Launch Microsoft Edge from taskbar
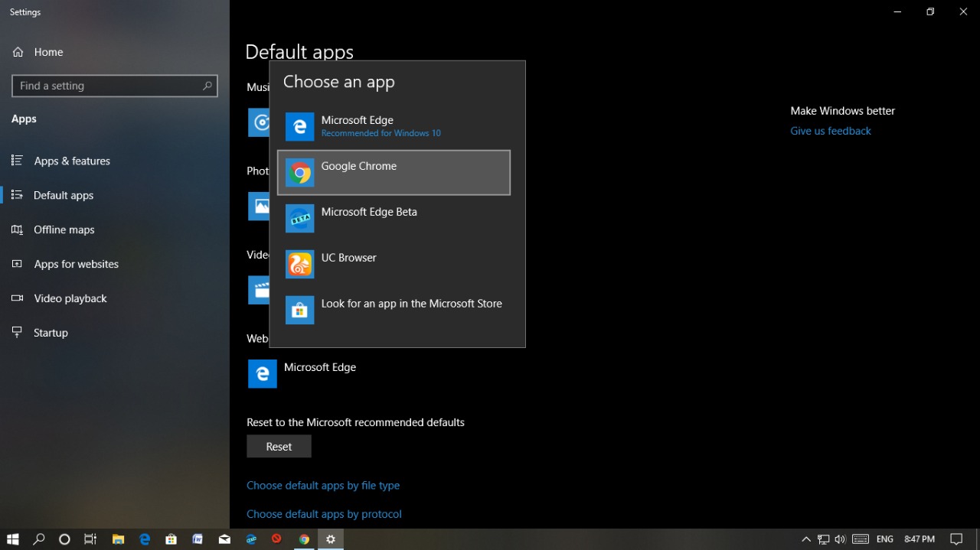980x550 pixels. click(x=145, y=539)
